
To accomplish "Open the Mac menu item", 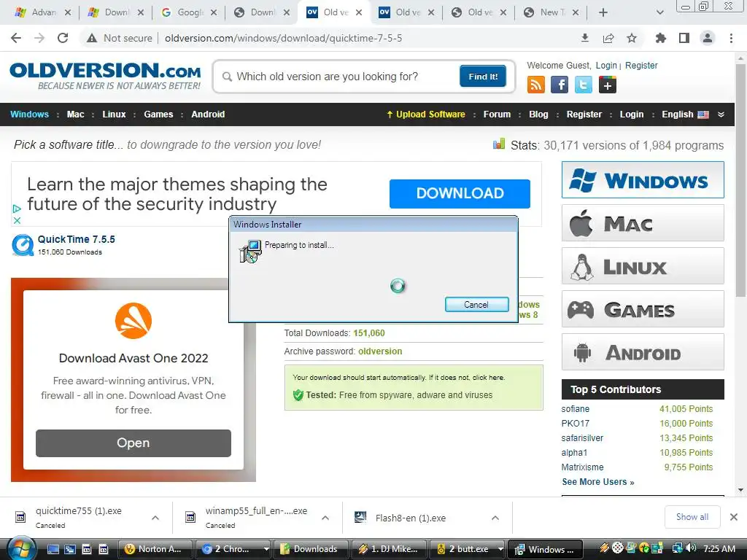I will (x=75, y=114).
